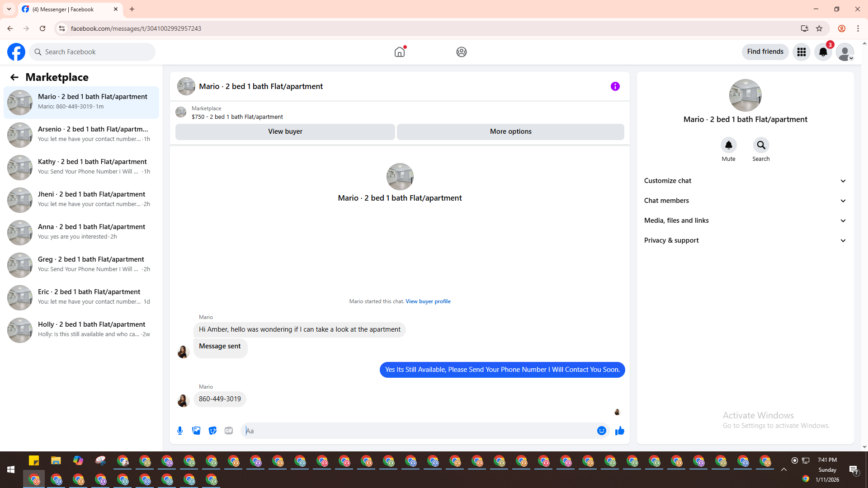Click the blue 'Yes Its Still Available' reply
868x488 pixels.
[x=502, y=370]
